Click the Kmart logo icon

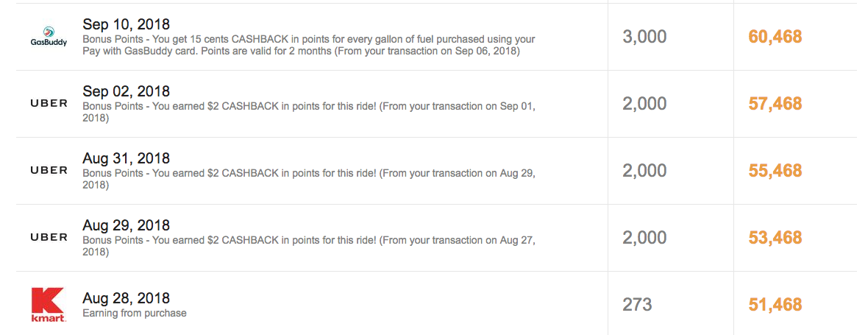(49, 305)
